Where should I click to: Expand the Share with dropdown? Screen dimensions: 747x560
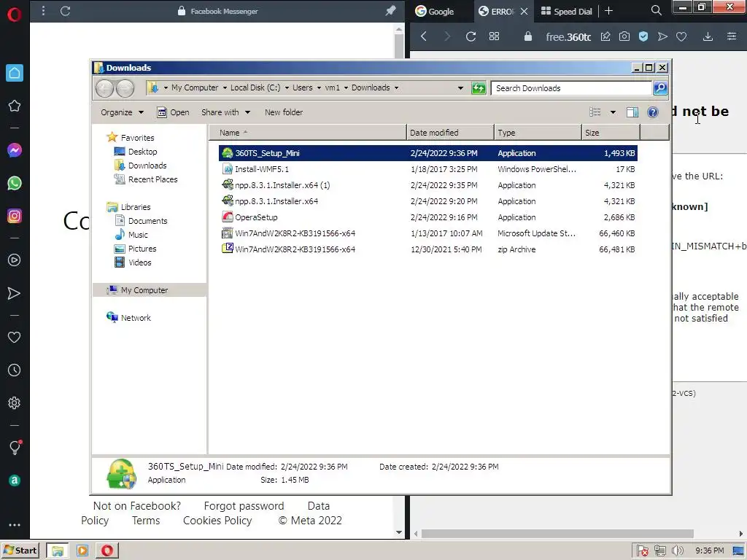225,112
